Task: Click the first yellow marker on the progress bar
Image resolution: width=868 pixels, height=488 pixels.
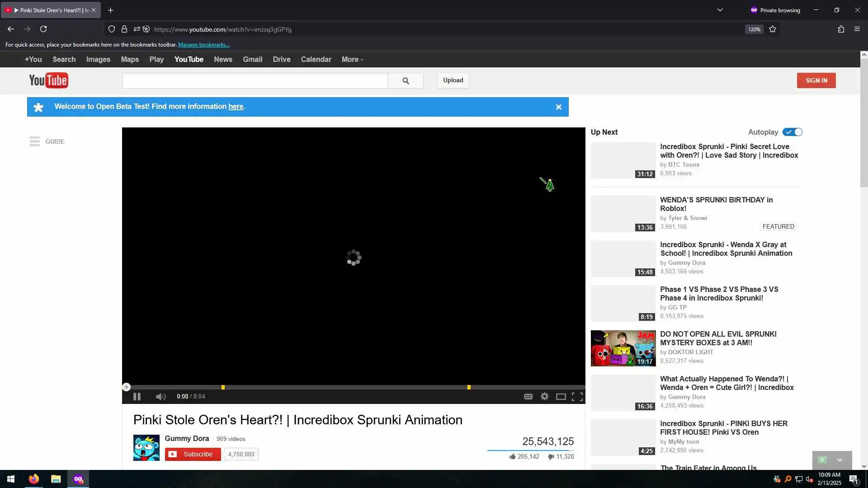Action: pos(223,387)
